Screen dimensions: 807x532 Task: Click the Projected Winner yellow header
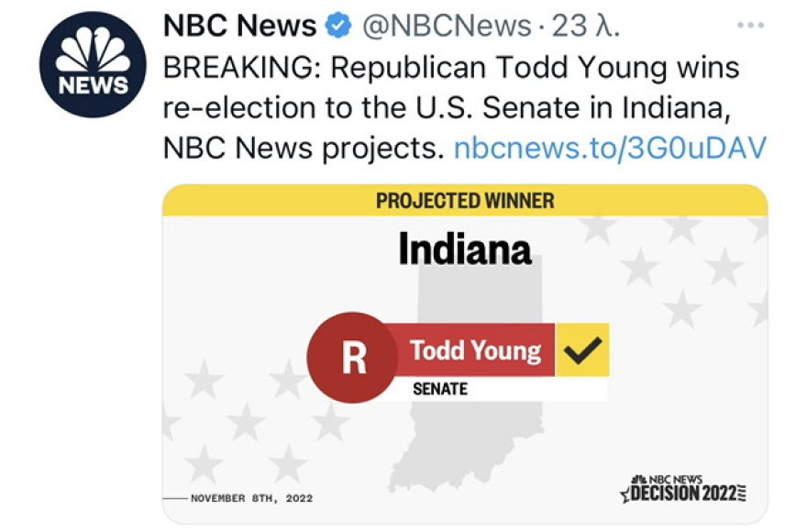[x=465, y=200]
